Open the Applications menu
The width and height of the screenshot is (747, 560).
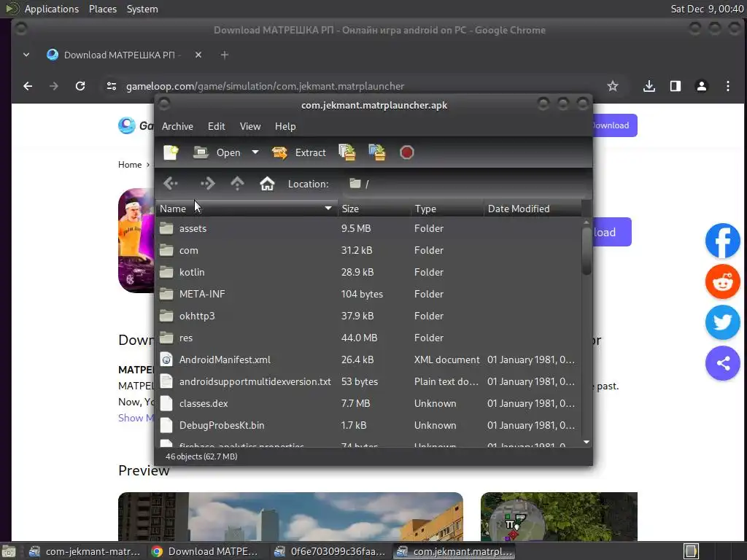(x=52, y=9)
